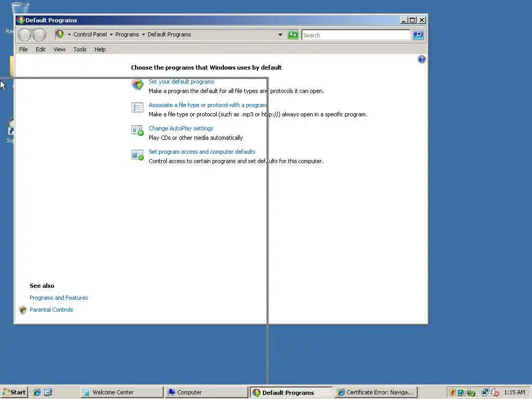Click the second quick launch icon
Viewport: 532px width, 399px height.
(48, 392)
